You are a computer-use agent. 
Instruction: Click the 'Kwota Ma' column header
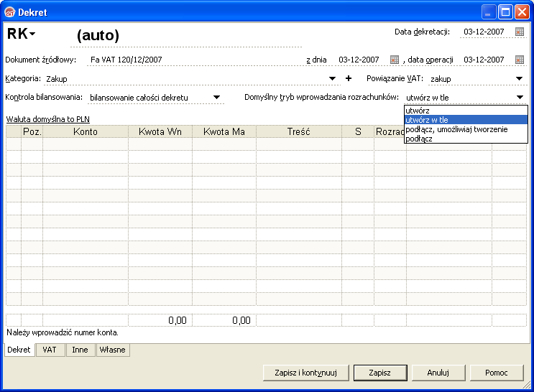(224, 131)
